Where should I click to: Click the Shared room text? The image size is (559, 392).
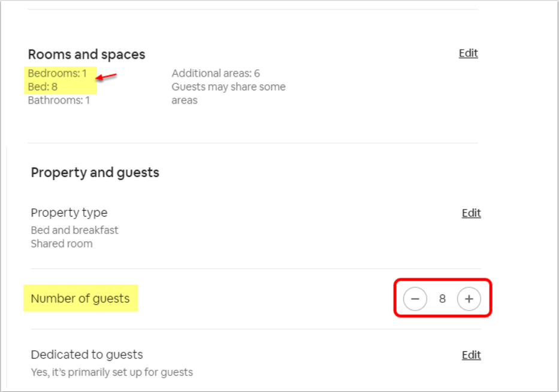pos(62,244)
